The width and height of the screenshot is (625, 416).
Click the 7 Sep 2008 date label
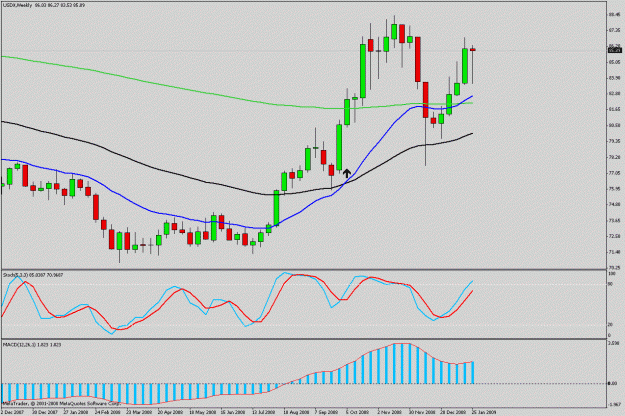[327, 412]
